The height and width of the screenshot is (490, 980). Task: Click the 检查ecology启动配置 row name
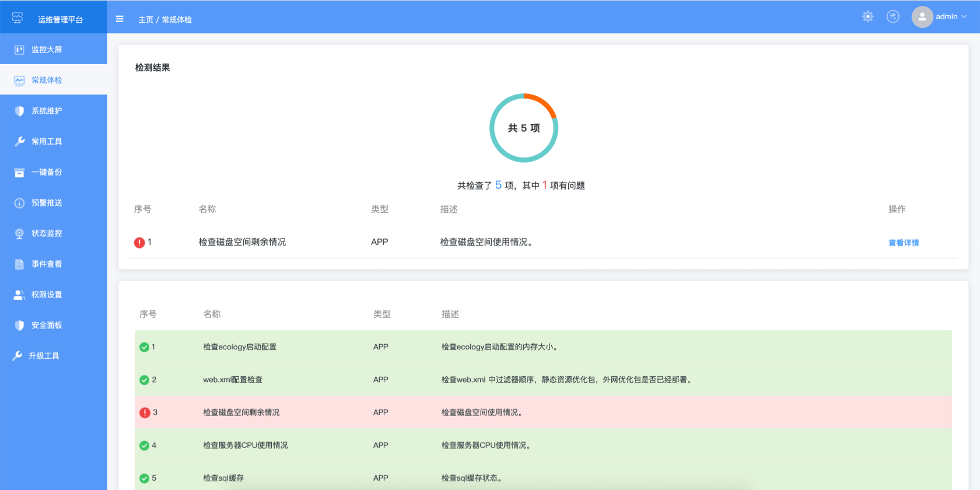coord(240,347)
